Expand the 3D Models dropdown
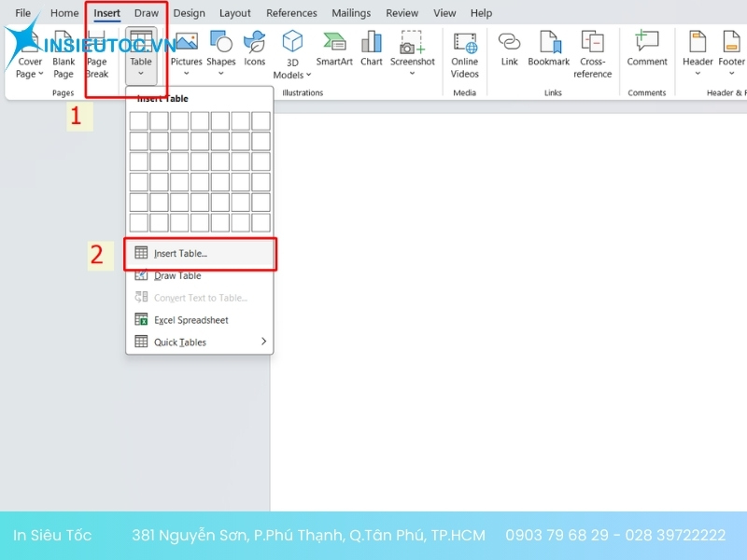Screen dimensions: 747x560 coord(292,75)
